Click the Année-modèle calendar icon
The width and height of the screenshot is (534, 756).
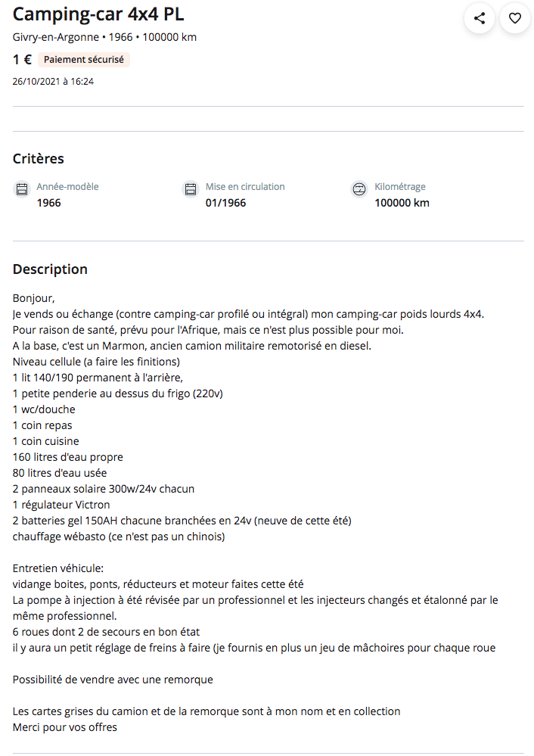coord(22,189)
